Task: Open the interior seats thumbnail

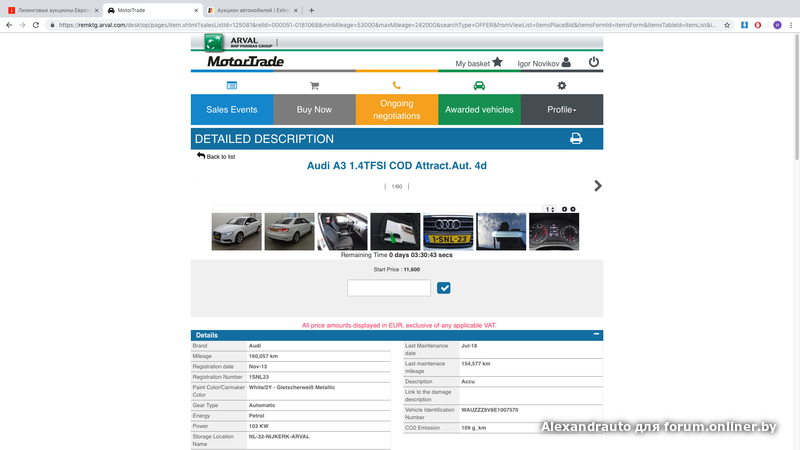Action: [x=342, y=232]
